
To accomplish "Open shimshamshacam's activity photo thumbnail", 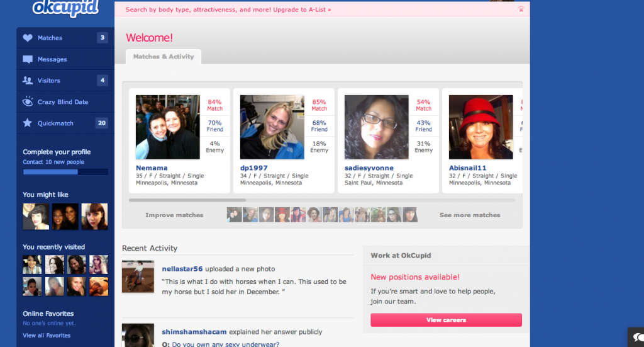I will [138, 335].
